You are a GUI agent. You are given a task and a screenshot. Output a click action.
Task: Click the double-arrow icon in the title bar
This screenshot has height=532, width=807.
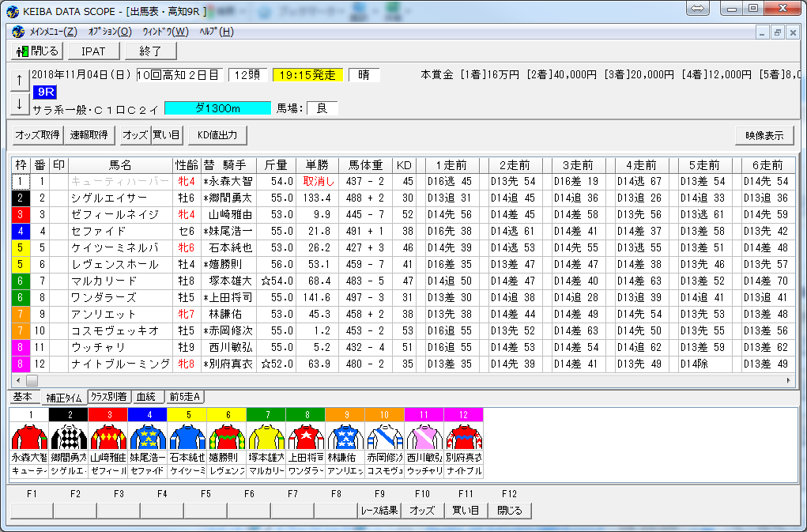pos(698,9)
